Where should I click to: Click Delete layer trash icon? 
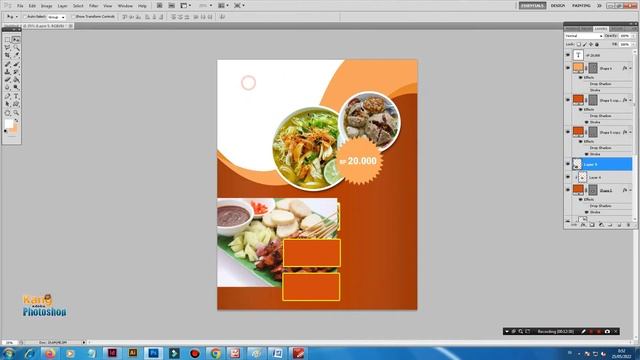point(628,225)
